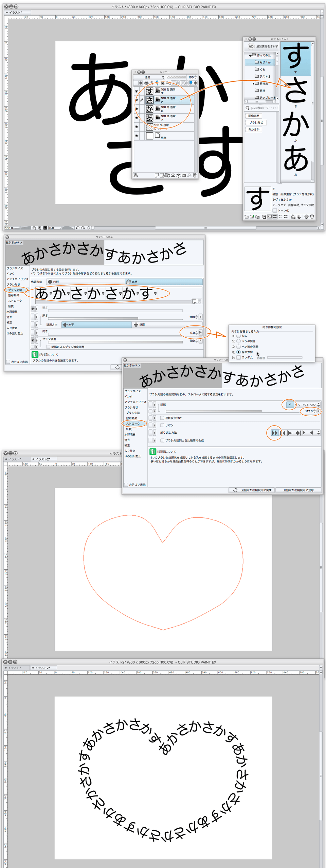Click the create layer mask icon in Layer panel
This screenshot has width=326, height=868.
[184, 175]
